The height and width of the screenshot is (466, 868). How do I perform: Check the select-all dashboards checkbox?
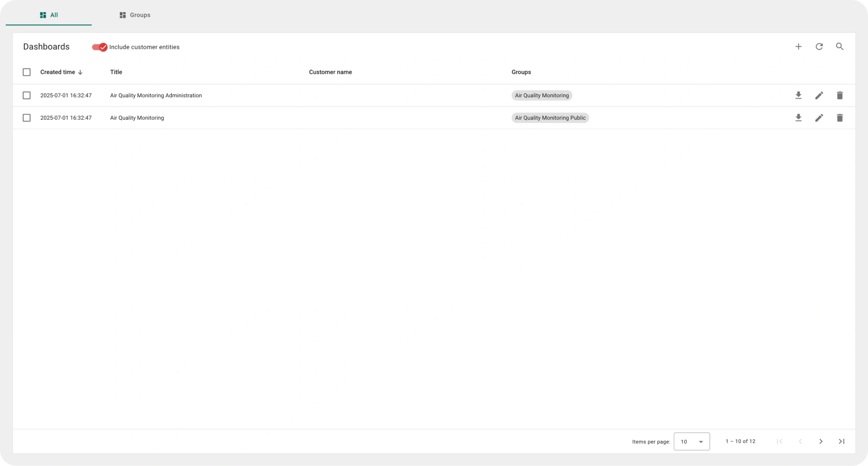click(27, 72)
